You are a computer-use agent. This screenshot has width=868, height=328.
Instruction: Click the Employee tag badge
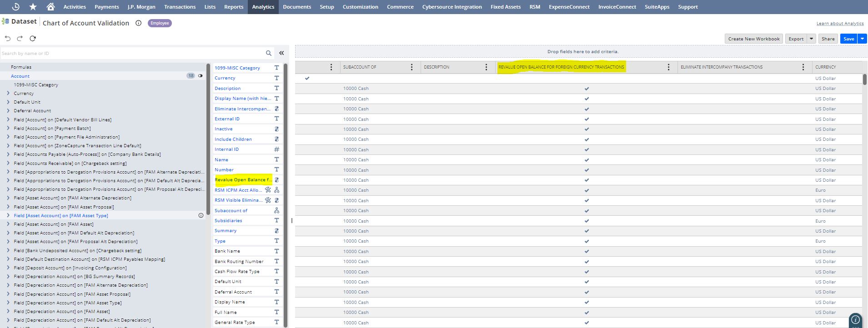[160, 23]
